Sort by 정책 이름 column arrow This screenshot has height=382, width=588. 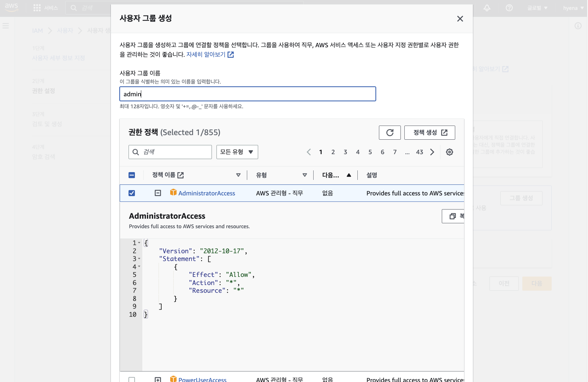coord(238,175)
